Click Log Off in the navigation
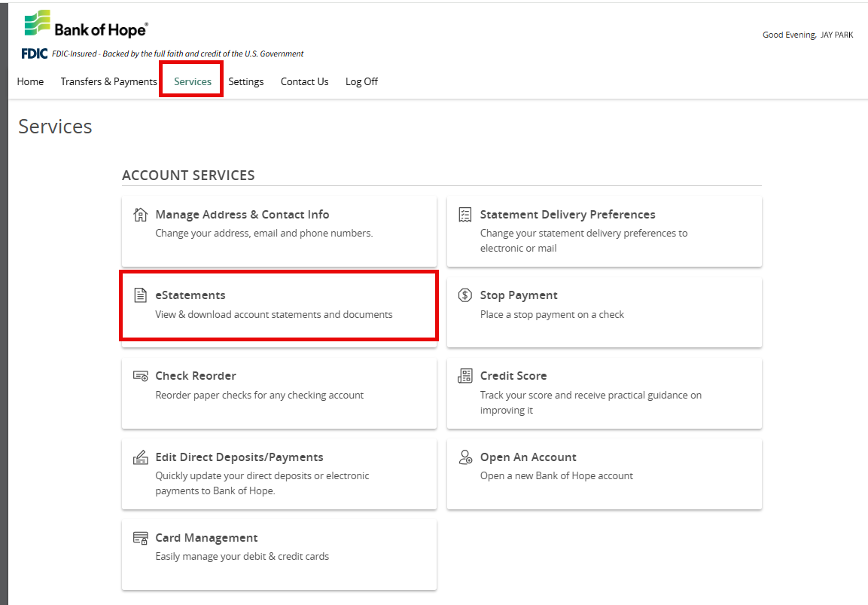The image size is (868, 605). (x=361, y=81)
